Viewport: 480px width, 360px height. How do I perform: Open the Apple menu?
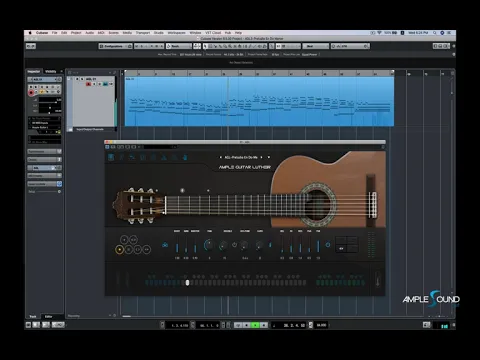[30, 33]
